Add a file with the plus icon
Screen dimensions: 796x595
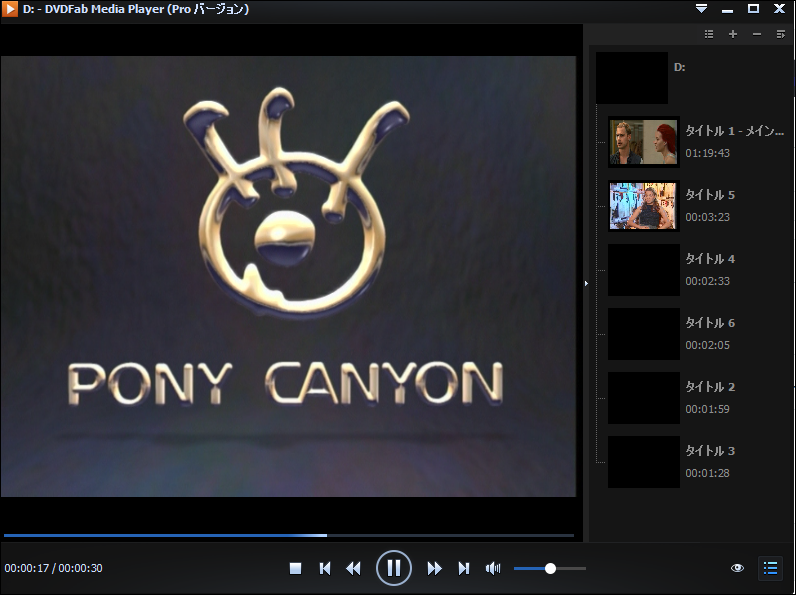(x=733, y=34)
